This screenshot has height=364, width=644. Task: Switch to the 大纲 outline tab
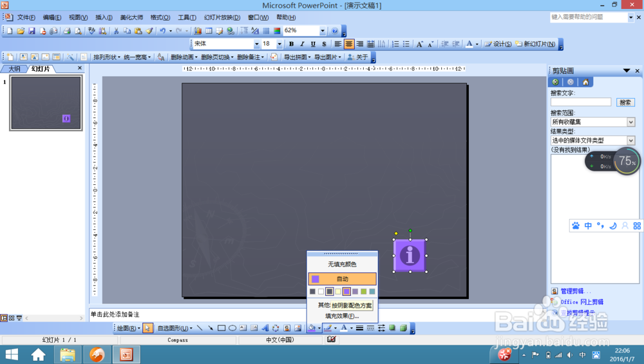[14, 68]
